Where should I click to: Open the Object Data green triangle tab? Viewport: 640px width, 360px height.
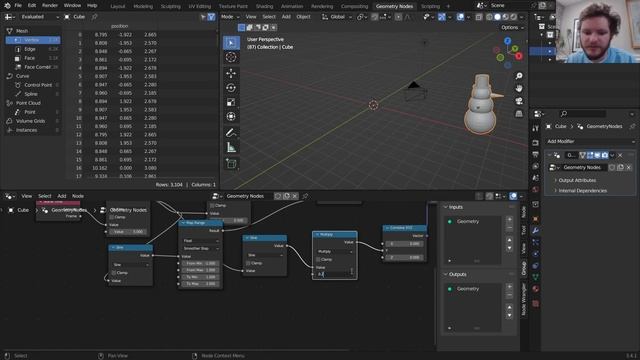click(x=536, y=277)
